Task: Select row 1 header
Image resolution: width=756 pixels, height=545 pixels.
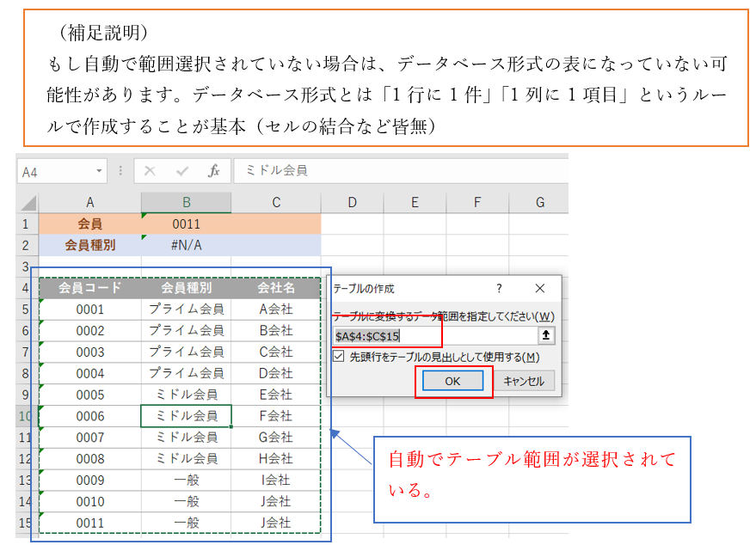Action: coord(27,224)
